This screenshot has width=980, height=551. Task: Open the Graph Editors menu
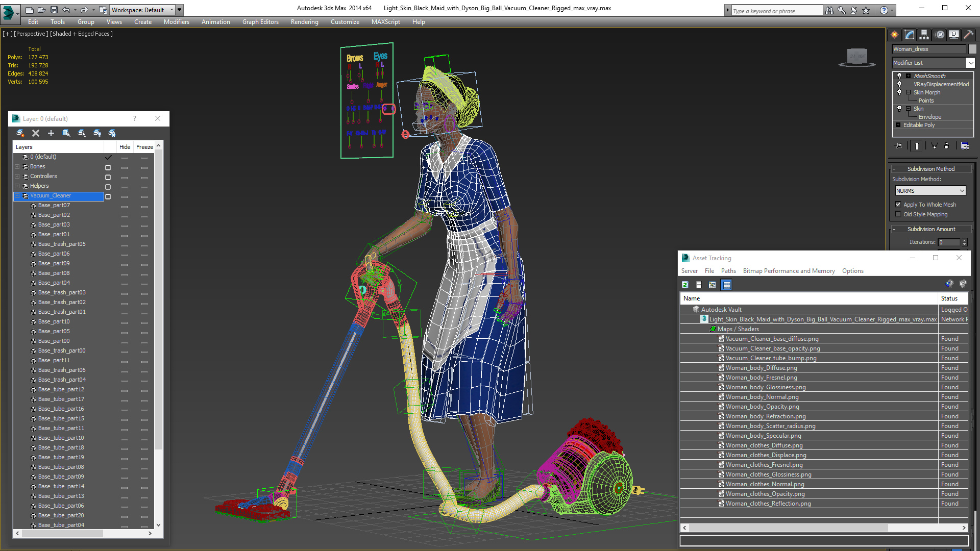[260, 22]
